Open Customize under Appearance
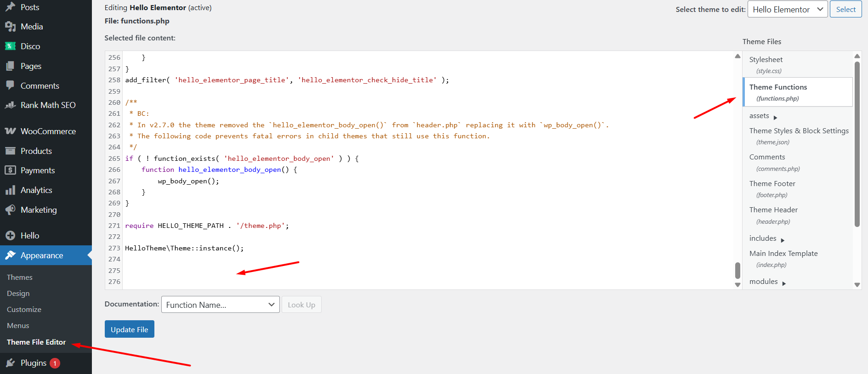The height and width of the screenshot is (374, 868). [24, 309]
